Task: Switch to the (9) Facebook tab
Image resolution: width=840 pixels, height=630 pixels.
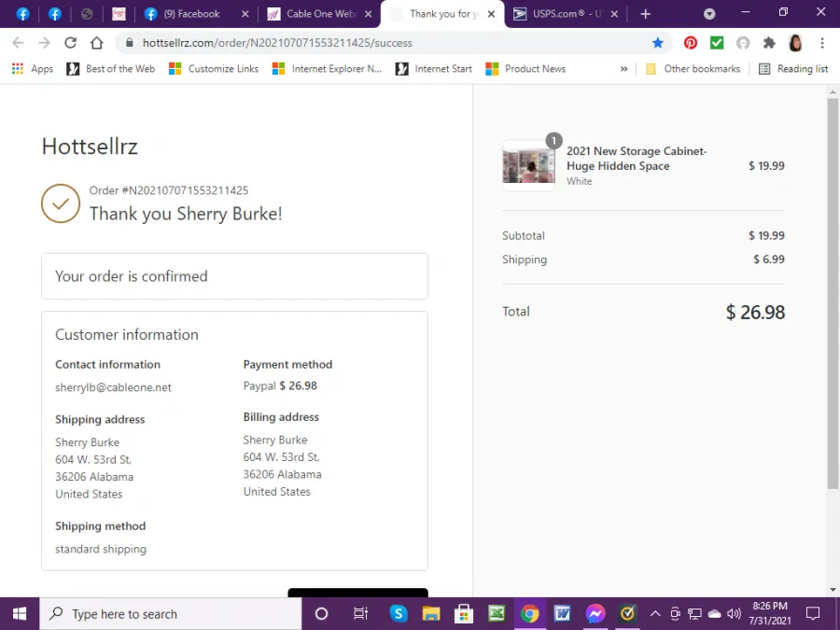Action: coord(191,14)
